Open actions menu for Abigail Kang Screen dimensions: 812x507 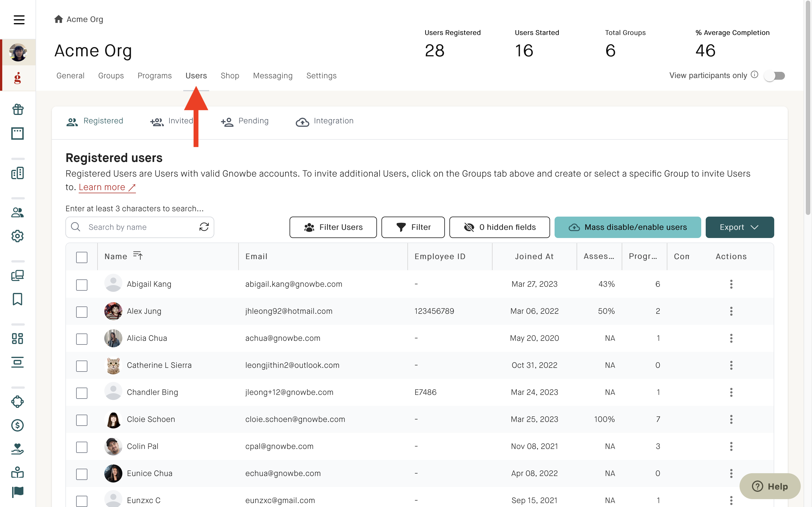pyautogui.click(x=731, y=284)
